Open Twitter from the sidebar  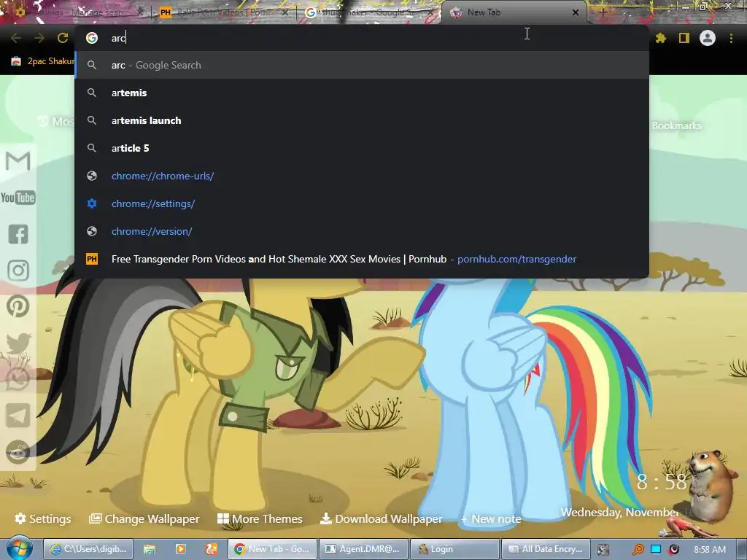click(x=18, y=343)
